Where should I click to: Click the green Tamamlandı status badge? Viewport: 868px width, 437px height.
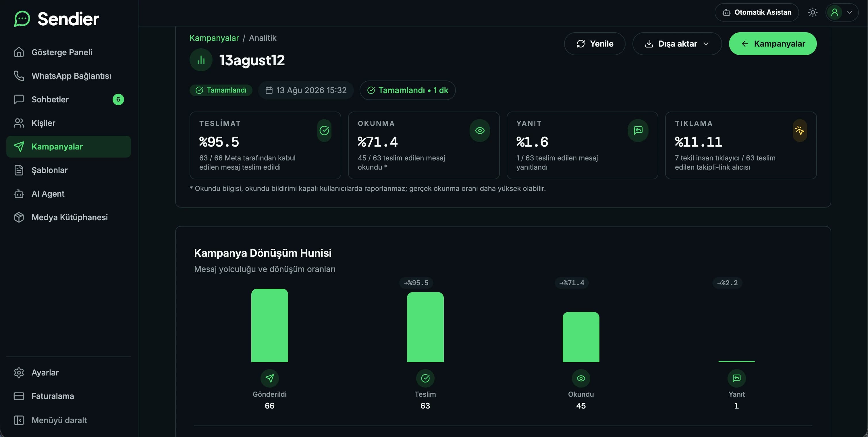[x=221, y=90]
